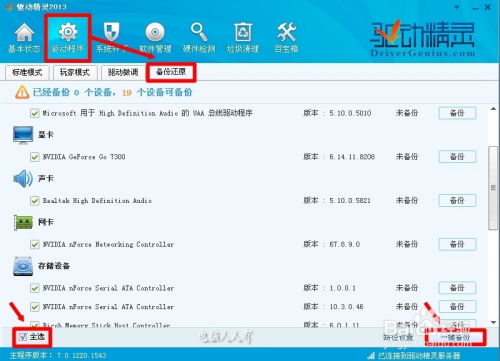Uncheck Serial ATA Controller version 10.3.0.46
The height and width of the screenshot is (361, 500).
(x=35, y=307)
